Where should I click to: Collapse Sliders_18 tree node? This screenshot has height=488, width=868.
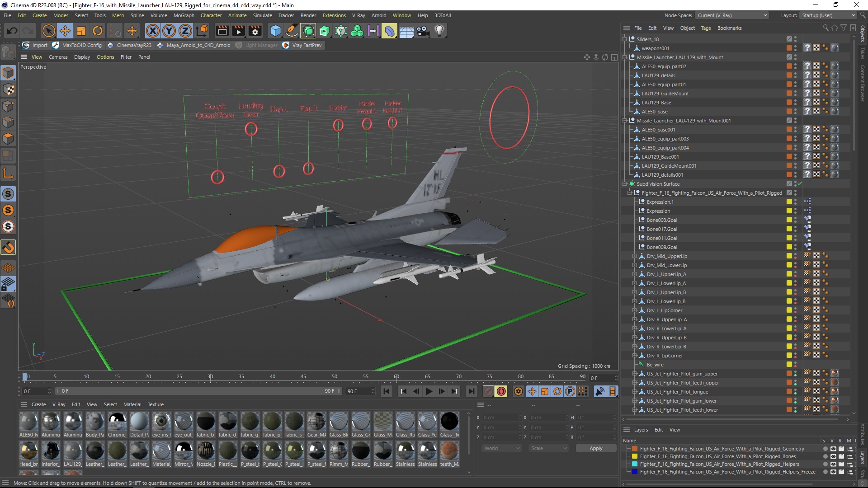(x=625, y=39)
